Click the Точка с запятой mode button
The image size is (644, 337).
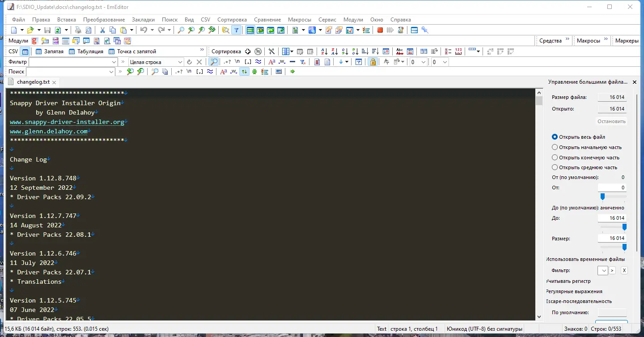coord(132,51)
